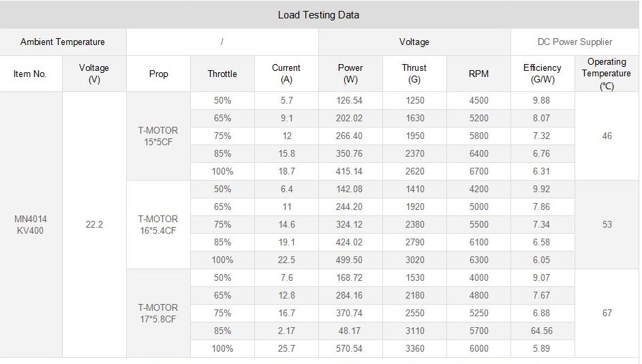Click the T-MOTOR 16*5.4CF prop cell
642x364 pixels.
click(x=158, y=224)
